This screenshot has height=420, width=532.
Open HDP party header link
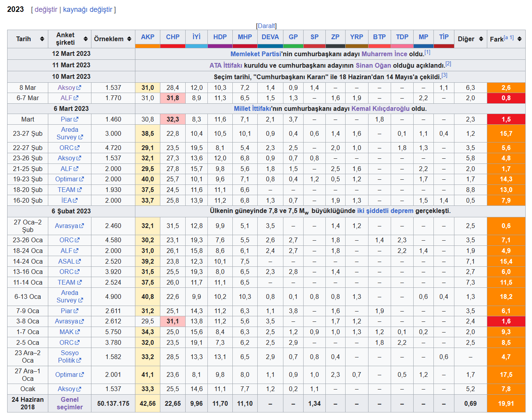220,37
